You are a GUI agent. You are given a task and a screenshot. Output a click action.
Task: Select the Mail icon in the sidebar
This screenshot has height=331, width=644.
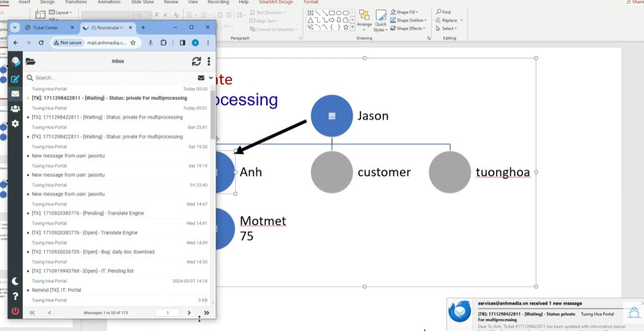coord(15,93)
